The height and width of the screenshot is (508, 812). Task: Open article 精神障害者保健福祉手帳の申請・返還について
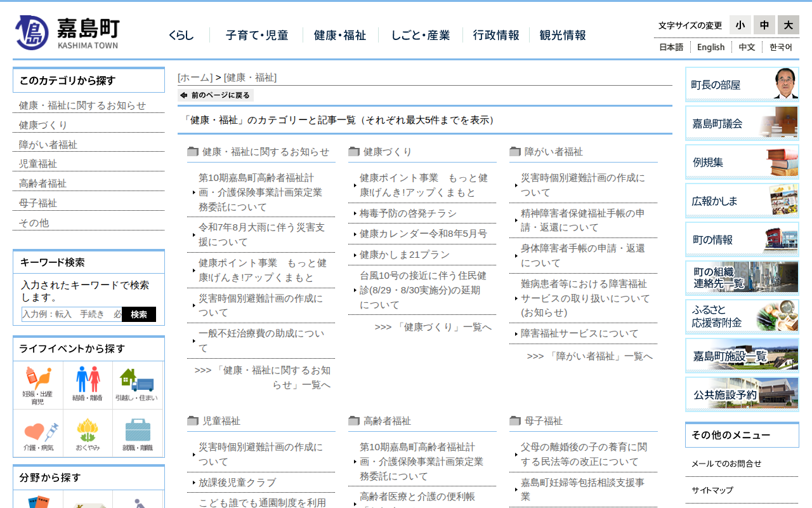point(583,220)
